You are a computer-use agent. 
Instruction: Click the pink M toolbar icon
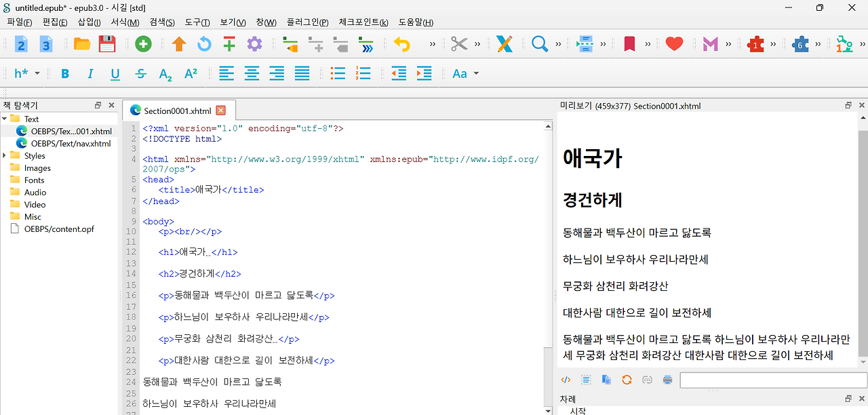(710, 44)
